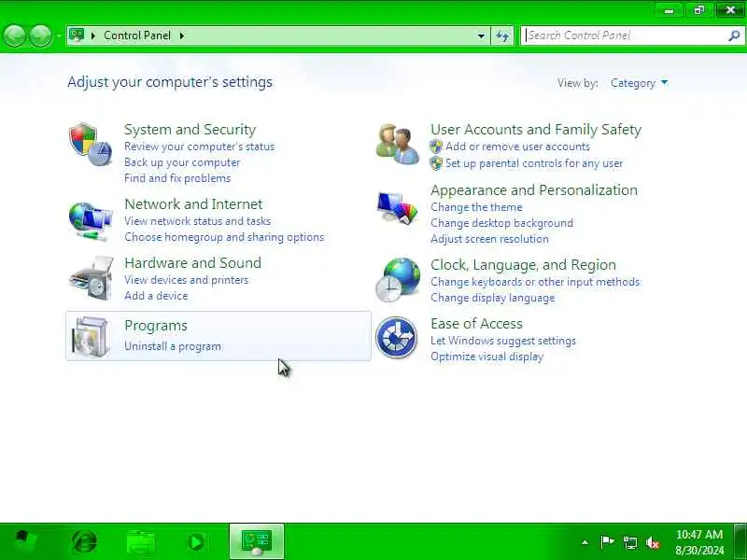Click Uninstall a program
Screen dimensions: 747x560
point(173,346)
